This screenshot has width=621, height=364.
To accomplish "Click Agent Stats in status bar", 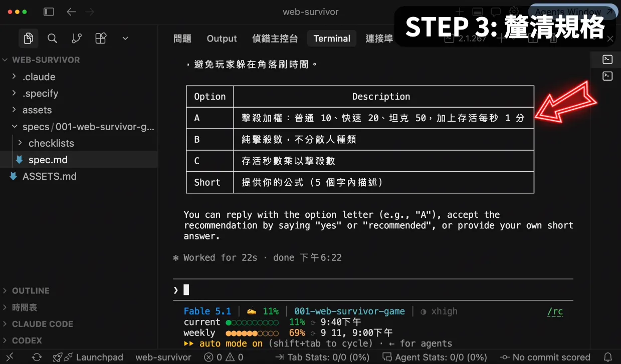I will coord(435,357).
